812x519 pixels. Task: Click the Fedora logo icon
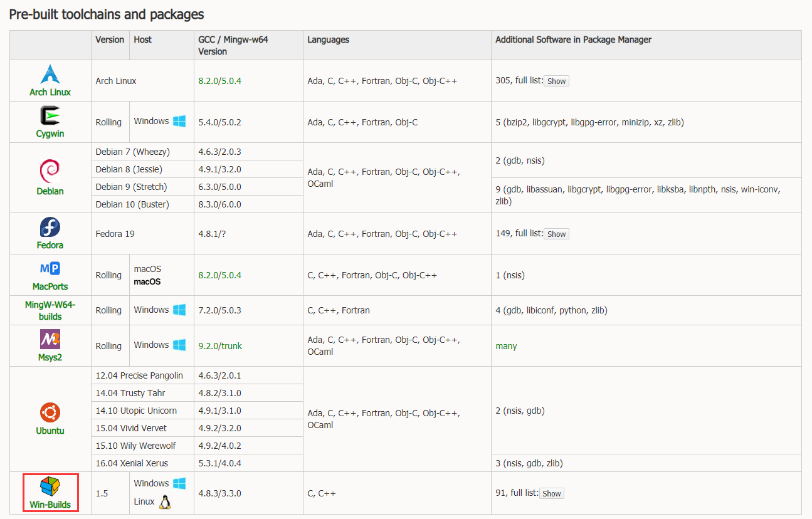tap(50, 227)
